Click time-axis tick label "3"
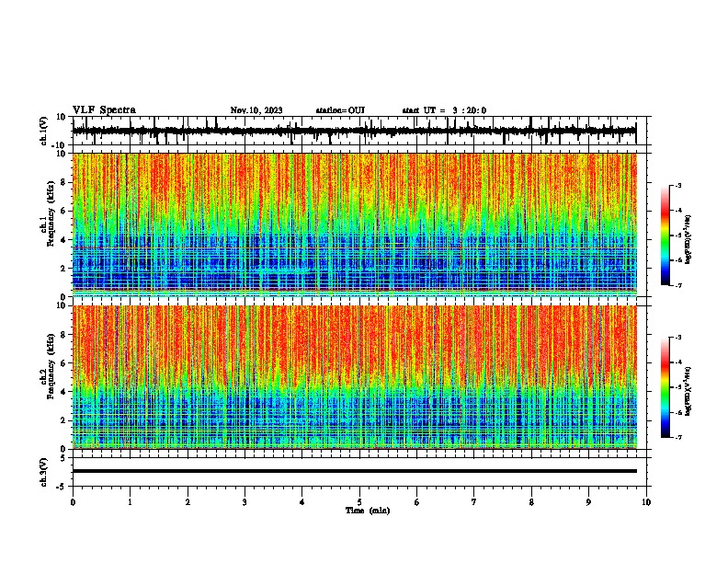The width and height of the screenshot is (728, 563). (x=245, y=502)
